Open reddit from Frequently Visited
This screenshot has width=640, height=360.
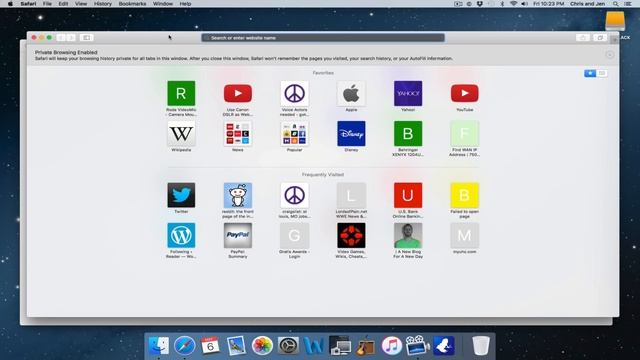point(238,195)
